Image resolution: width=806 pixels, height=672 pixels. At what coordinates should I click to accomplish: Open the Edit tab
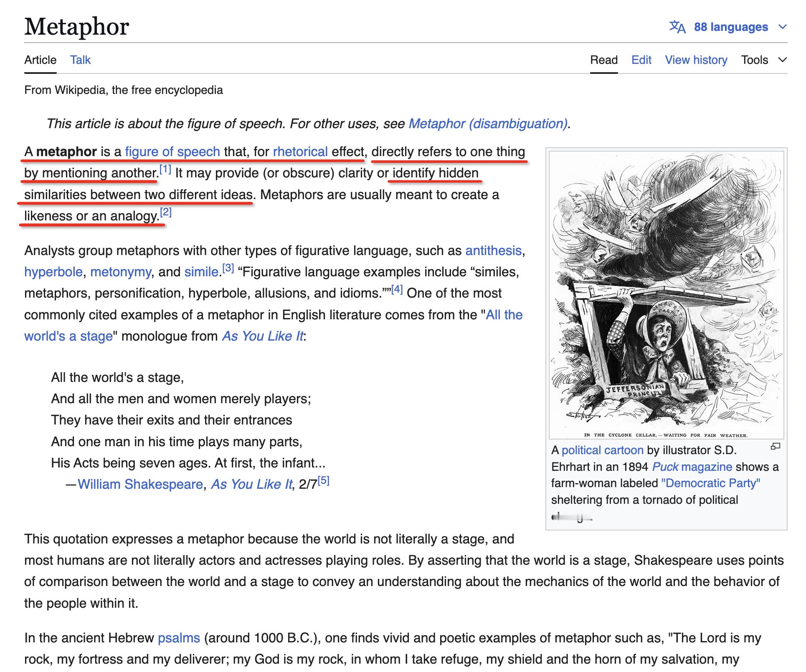[641, 60]
